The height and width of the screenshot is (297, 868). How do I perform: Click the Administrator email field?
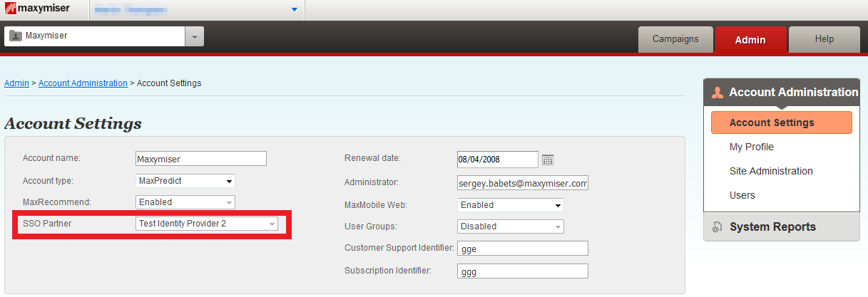(523, 184)
